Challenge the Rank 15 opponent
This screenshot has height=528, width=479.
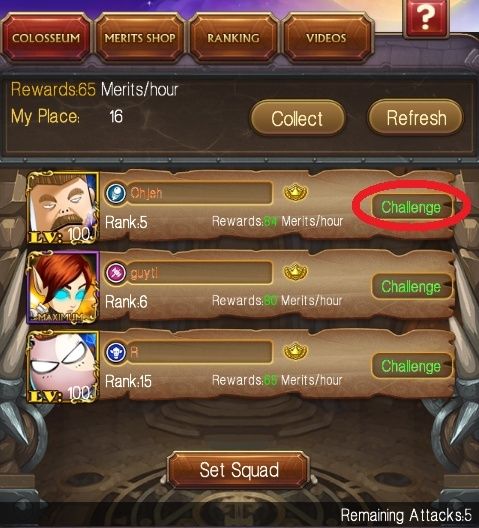411,366
